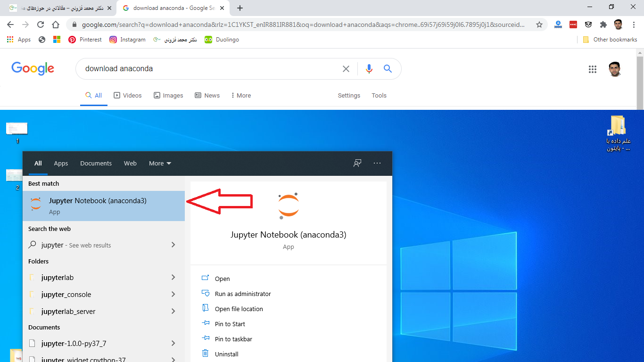Switch to News results tab
Image resolution: width=644 pixels, height=362 pixels.
pyautogui.click(x=207, y=95)
